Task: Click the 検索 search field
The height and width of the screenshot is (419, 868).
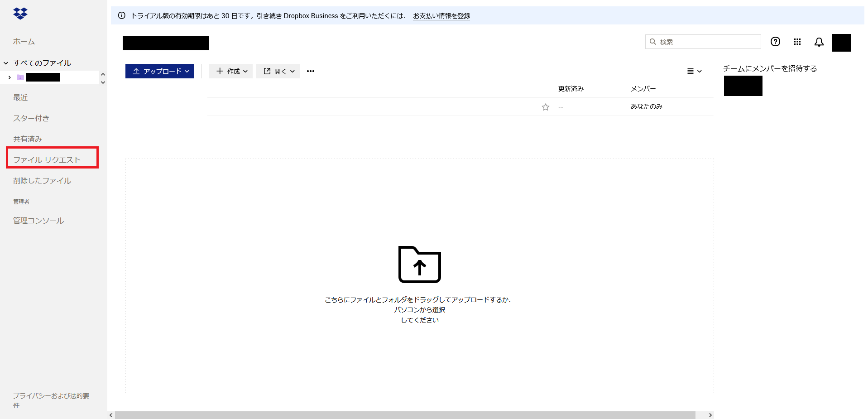Action: point(707,42)
